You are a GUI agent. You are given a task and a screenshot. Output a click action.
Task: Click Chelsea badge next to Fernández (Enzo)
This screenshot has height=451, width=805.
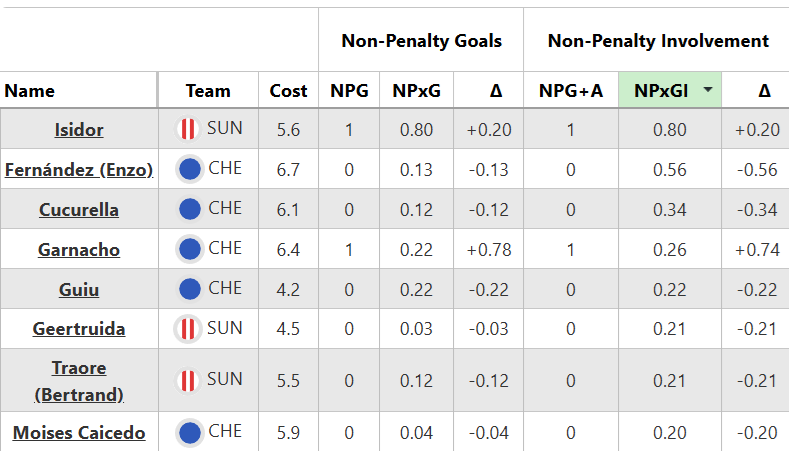190,169
